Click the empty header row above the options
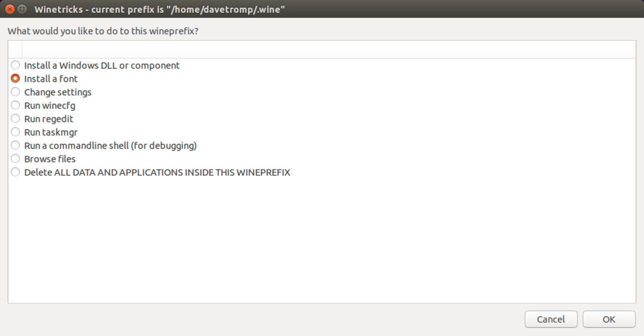644x336 pixels. click(322, 48)
